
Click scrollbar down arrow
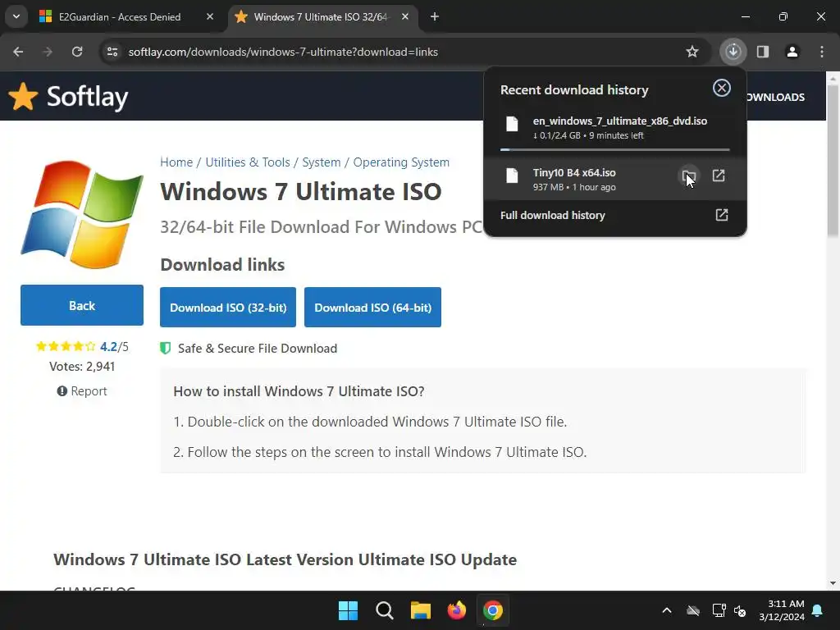[833, 583]
